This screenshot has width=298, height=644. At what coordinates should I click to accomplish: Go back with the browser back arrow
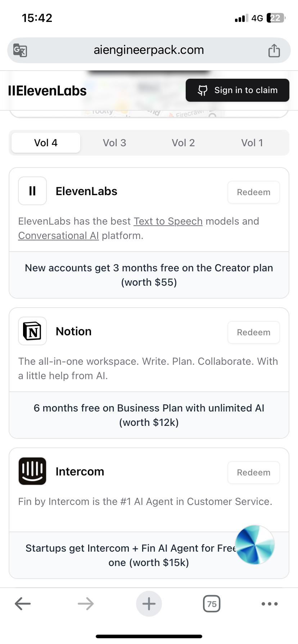pyautogui.click(x=23, y=604)
